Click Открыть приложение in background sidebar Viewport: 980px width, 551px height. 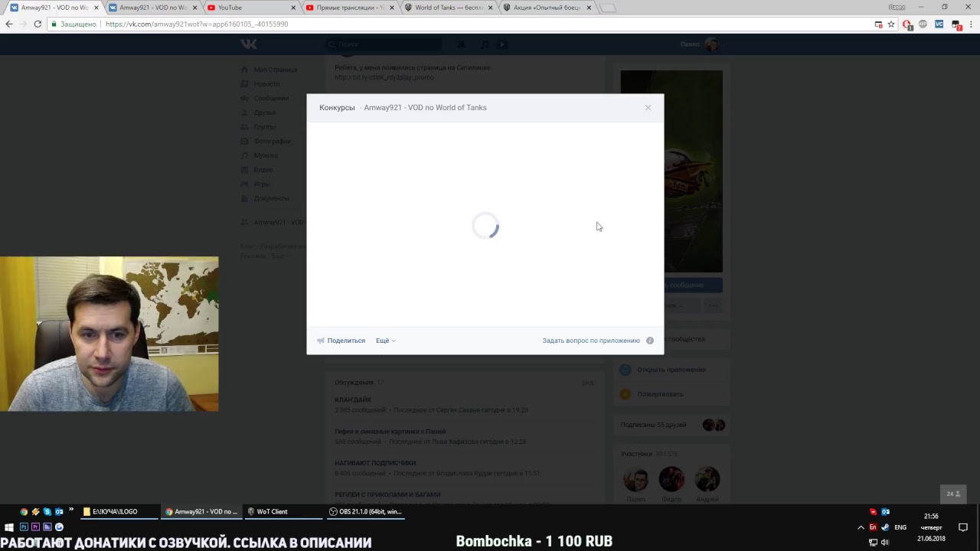671,370
